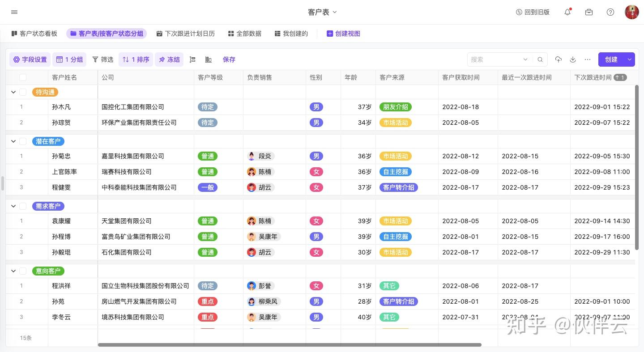The width and height of the screenshot is (644, 352).
Task: Check the 需求客户 group checkbox
Action: 23,206
